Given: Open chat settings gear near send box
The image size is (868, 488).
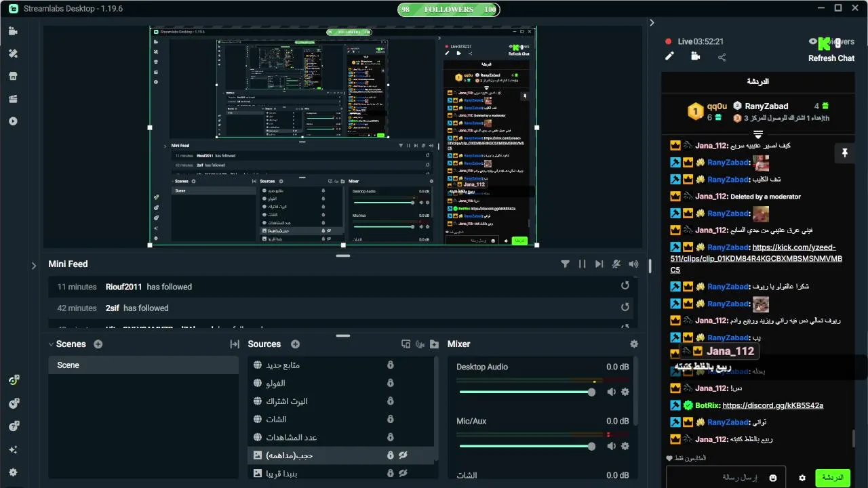Looking at the screenshot, I should click(802, 478).
